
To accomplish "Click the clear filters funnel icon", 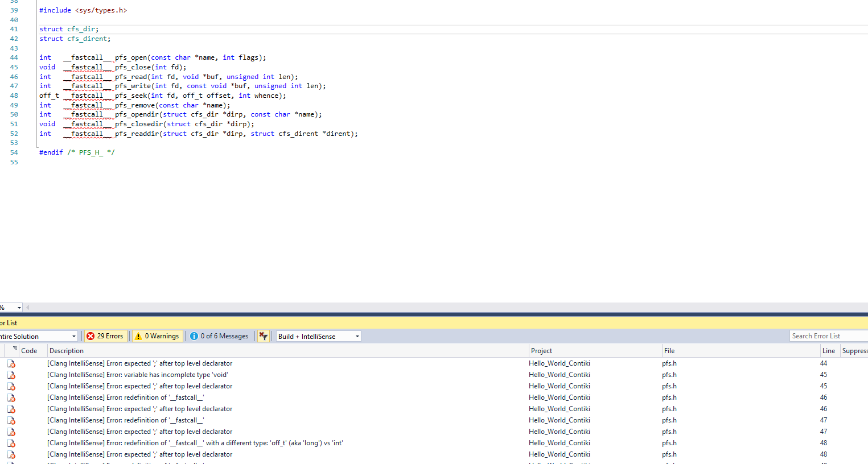I will point(263,336).
